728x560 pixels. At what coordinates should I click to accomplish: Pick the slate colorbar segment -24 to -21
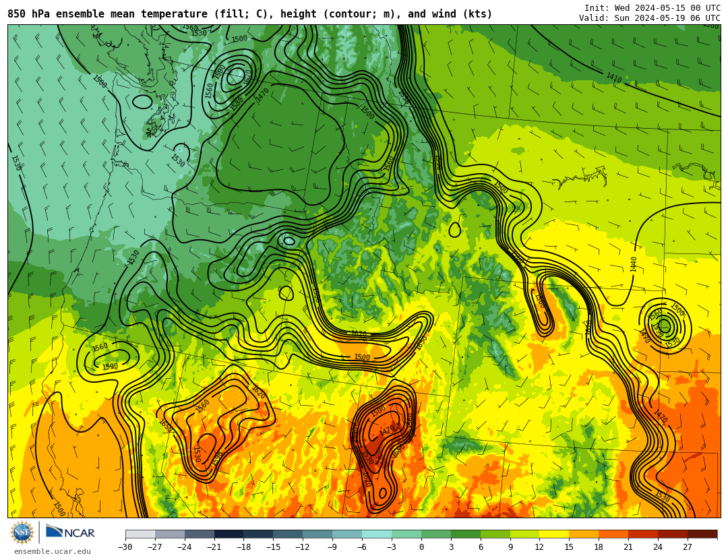[200, 534]
